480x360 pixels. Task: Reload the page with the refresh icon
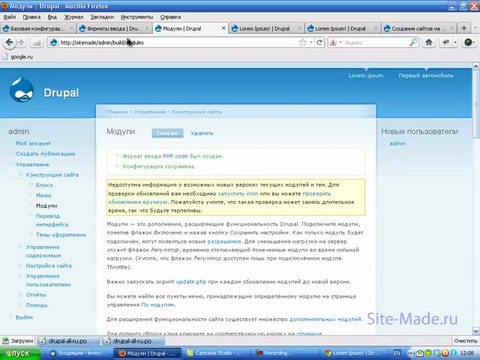tap(319, 42)
